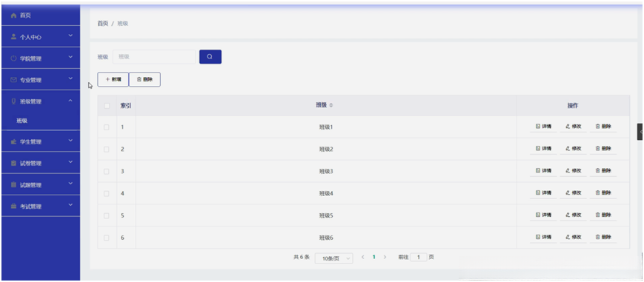This screenshot has height=282, width=644.
Task: Click the 共 6 条 total count text
Action: click(301, 258)
